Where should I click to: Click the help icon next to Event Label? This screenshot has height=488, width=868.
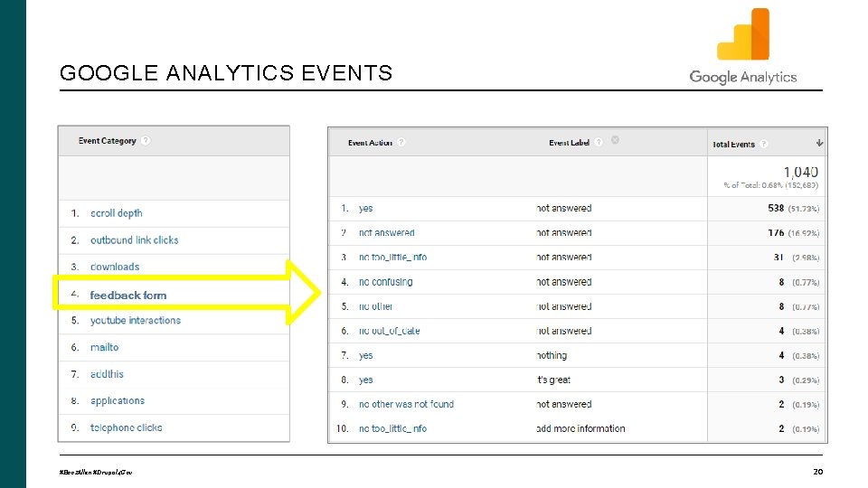[x=599, y=143]
